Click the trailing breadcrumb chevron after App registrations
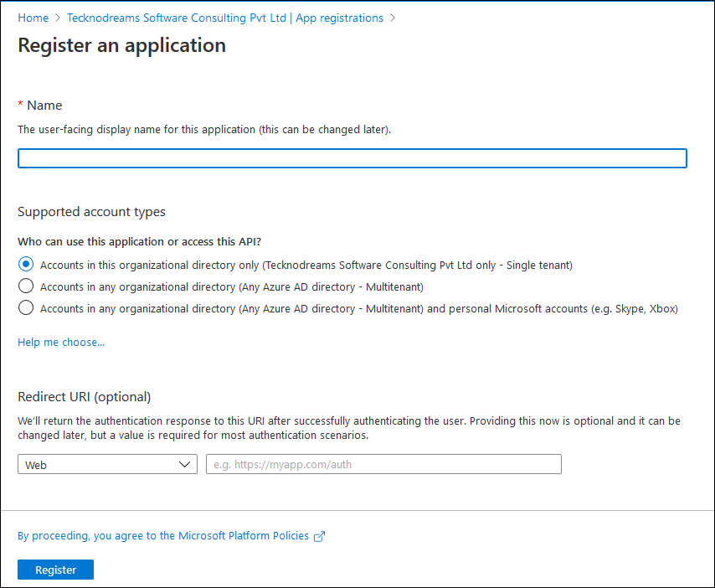Screen dimensions: 715x588 (392, 17)
